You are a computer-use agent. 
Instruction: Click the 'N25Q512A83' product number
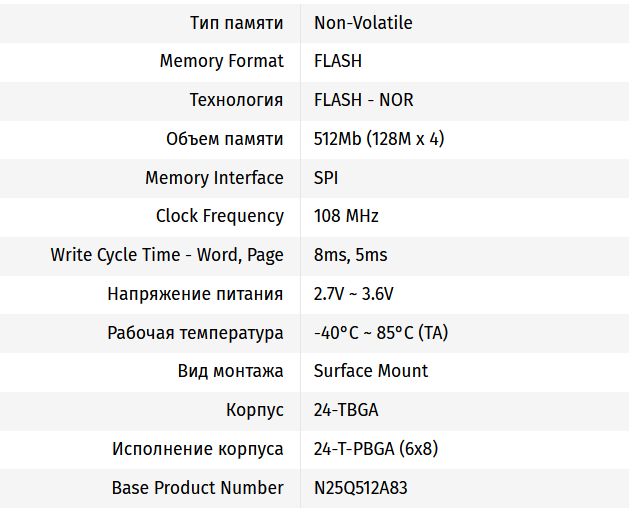(x=360, y=488)
